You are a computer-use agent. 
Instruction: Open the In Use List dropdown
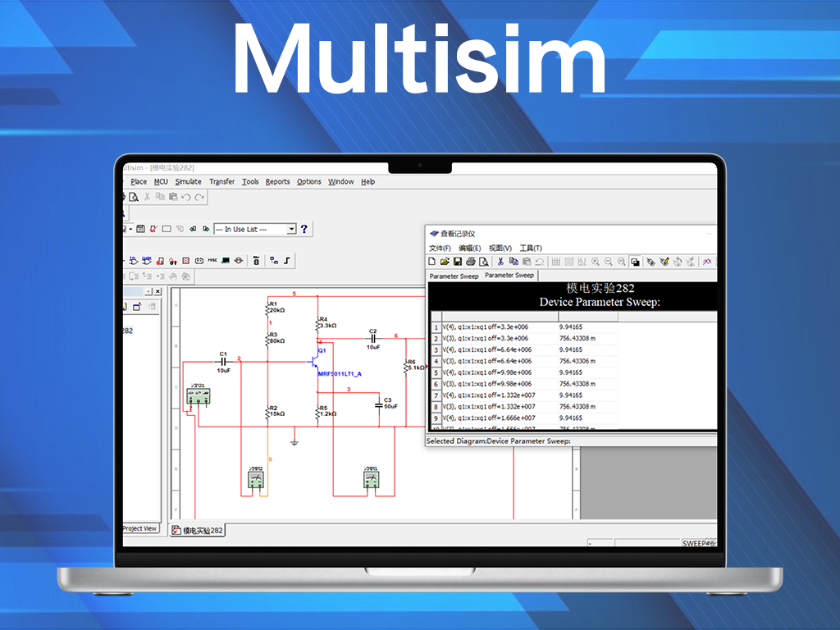[291, 229]
